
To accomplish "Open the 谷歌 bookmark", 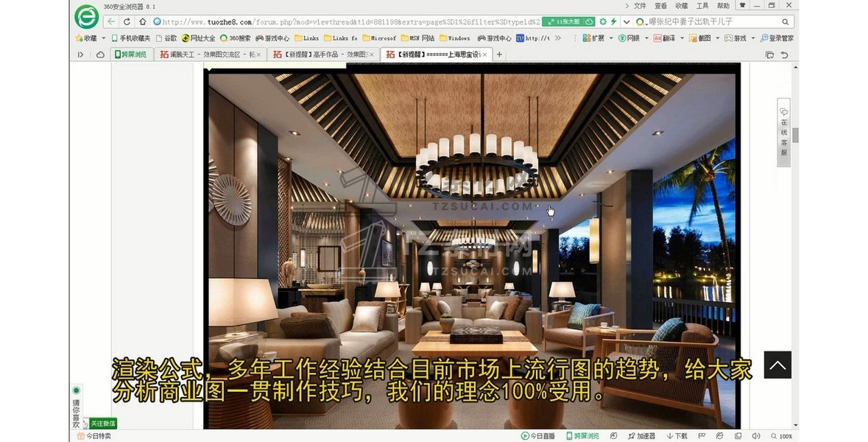I will coord(166,38).
